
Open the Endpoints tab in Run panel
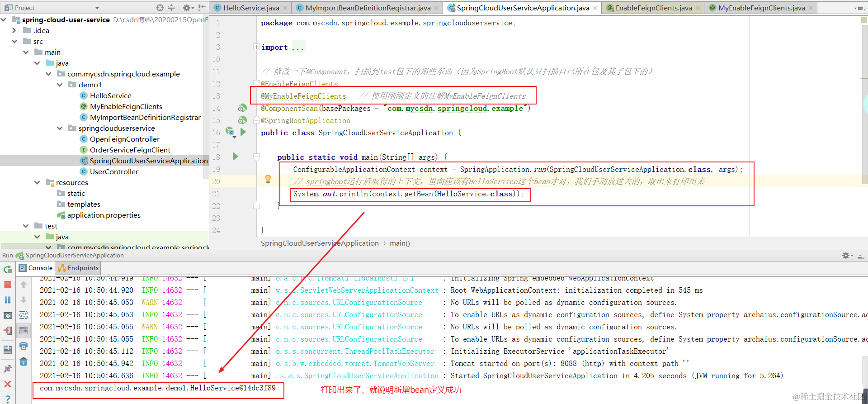coord(79,268)
